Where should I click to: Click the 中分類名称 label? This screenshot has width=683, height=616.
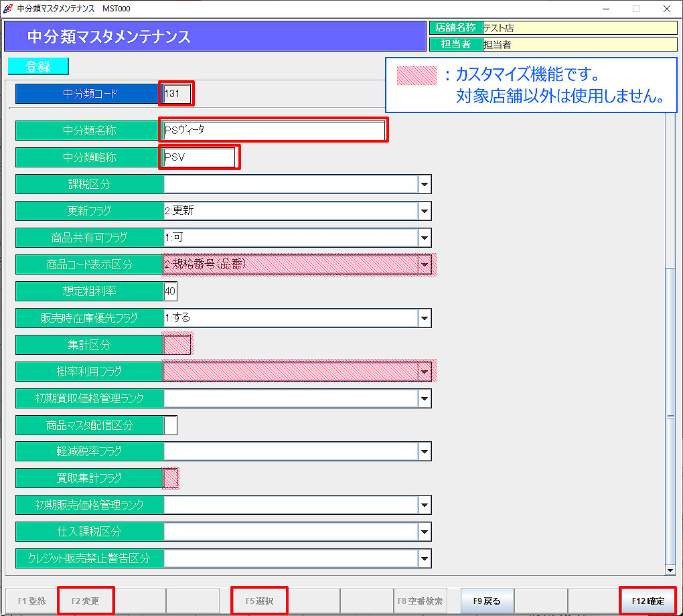[90, 131]
